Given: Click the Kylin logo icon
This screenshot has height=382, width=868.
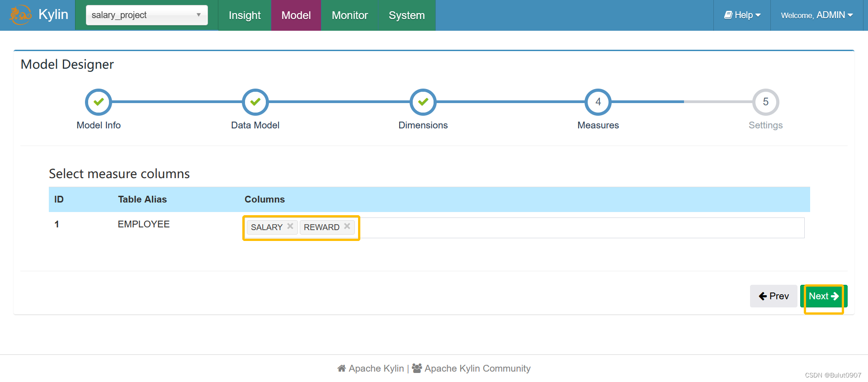Looking at the screenshot, I should pos(20,15).
